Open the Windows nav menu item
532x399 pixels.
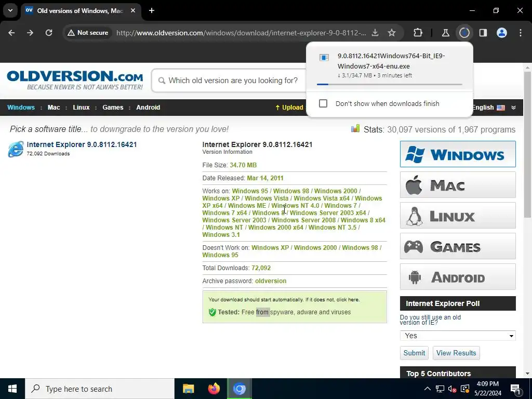pyautogui.click(x=21, y=108)
